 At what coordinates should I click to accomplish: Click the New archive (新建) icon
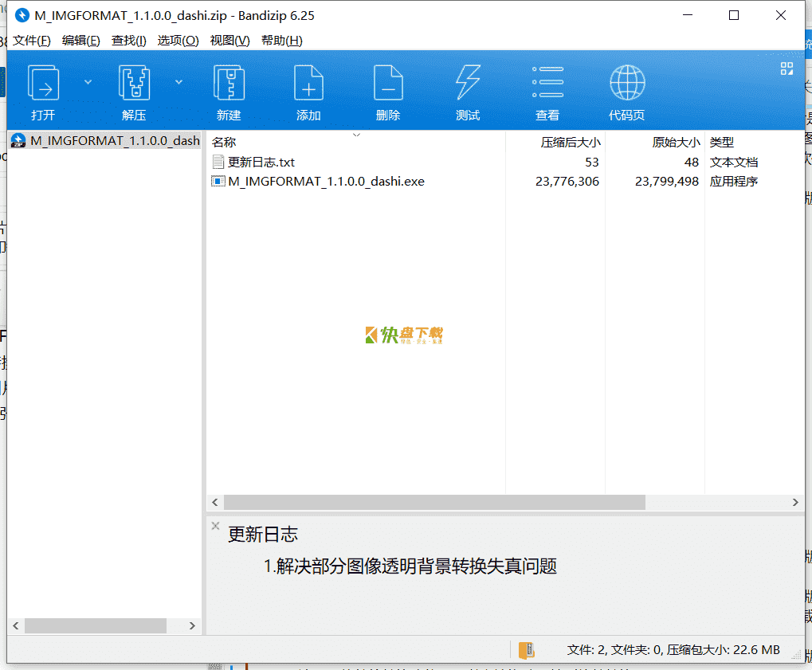coord(229,83)
